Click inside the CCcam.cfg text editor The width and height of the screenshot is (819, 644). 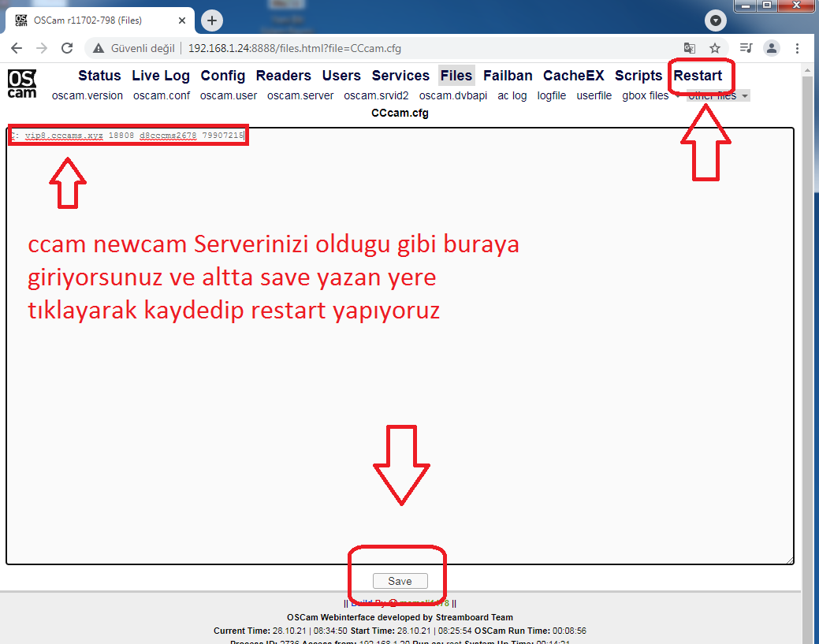pos(400,346)
